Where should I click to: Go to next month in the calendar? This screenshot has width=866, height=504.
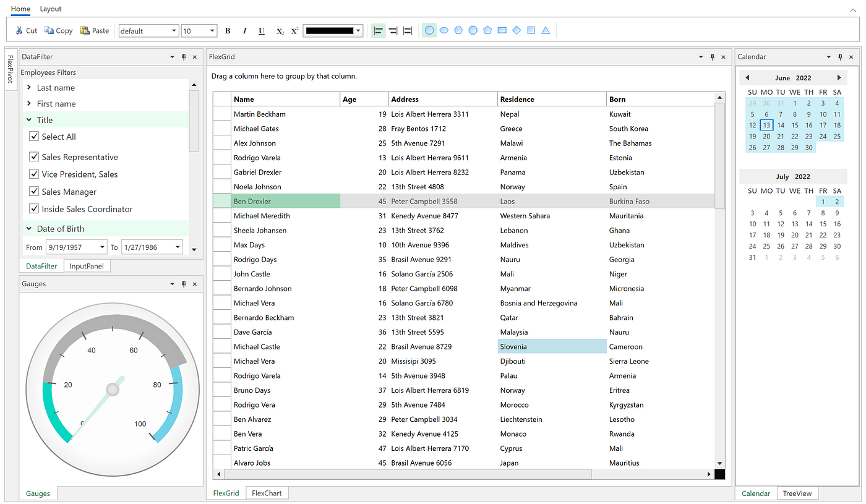pyautogui.click(x=839, y=77)
